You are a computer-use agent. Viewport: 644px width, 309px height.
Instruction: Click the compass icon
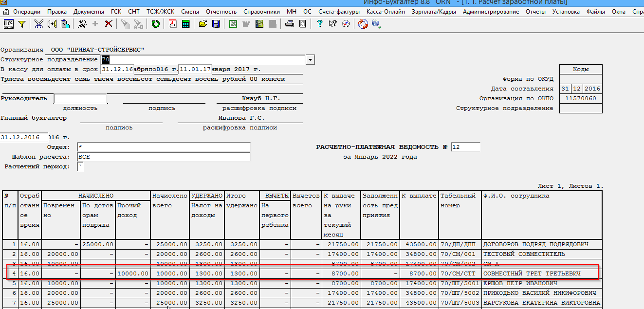pos(346,23)
